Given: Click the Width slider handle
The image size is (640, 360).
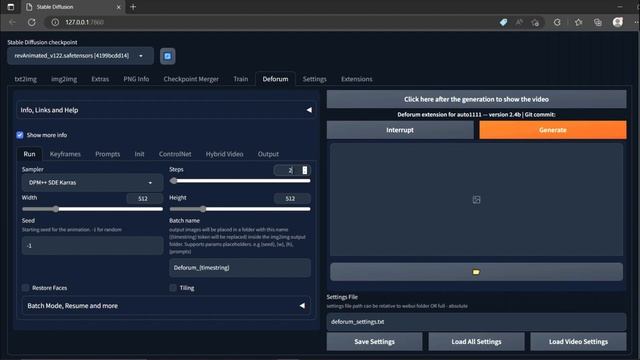Looking at the screenshot, I should pyautogui.click(x=56, y=209).
